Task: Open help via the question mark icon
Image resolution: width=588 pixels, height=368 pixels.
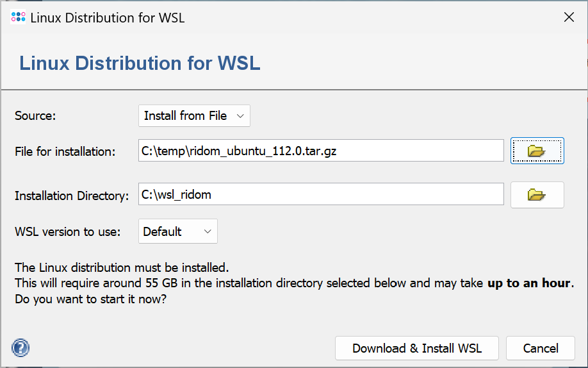Action: point(20,347)
